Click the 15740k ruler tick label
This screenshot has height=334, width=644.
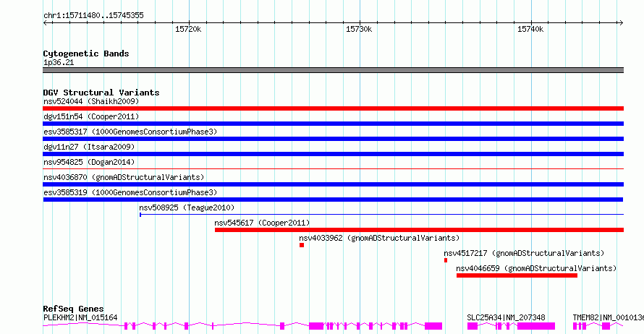click(530, 29)
